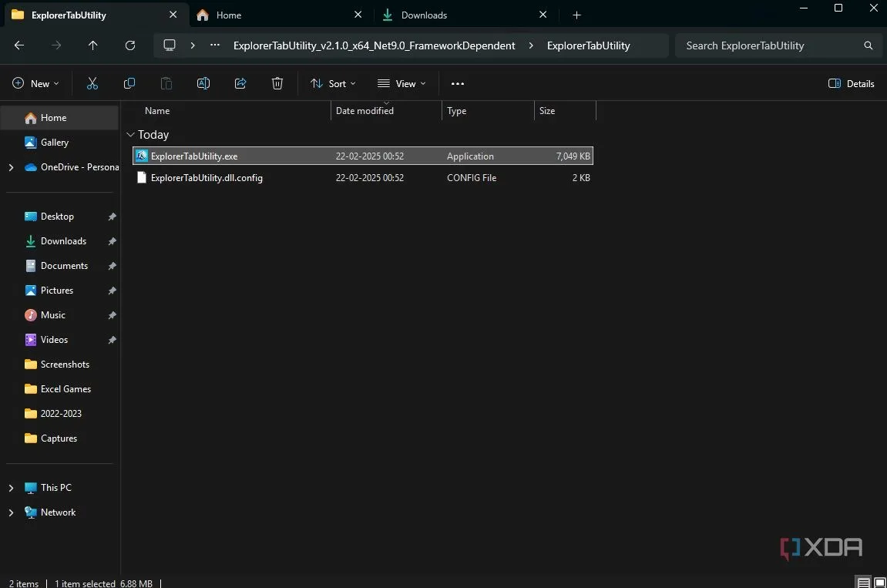Close the Home tab

pyautogui.click(x=358, y=15)
